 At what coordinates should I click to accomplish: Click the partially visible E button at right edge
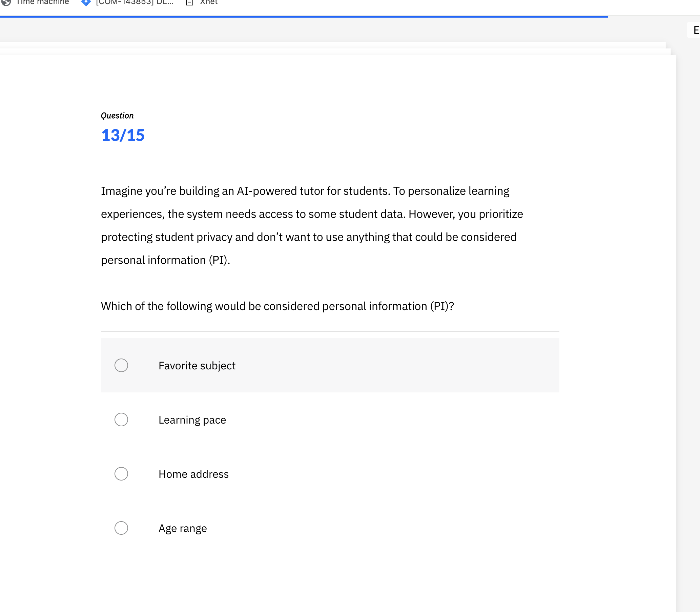pos(695,30)
